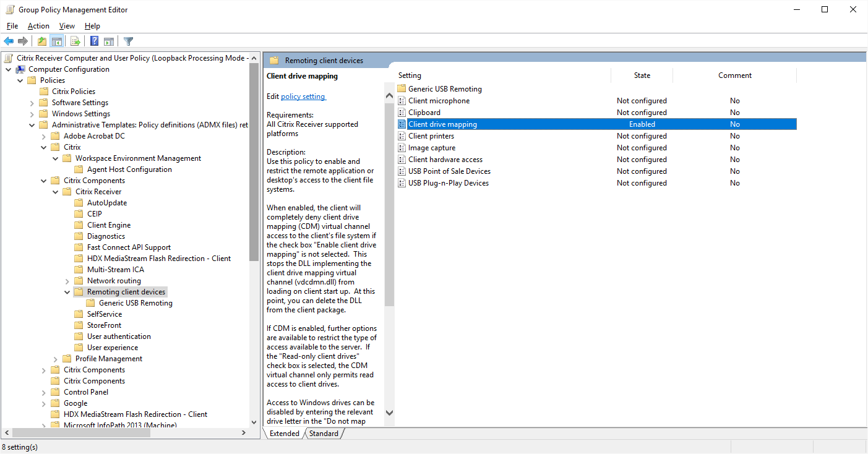Click the Group Policy Management Editor title icon
Screen dimensions: 868x454
coord(9,9)
